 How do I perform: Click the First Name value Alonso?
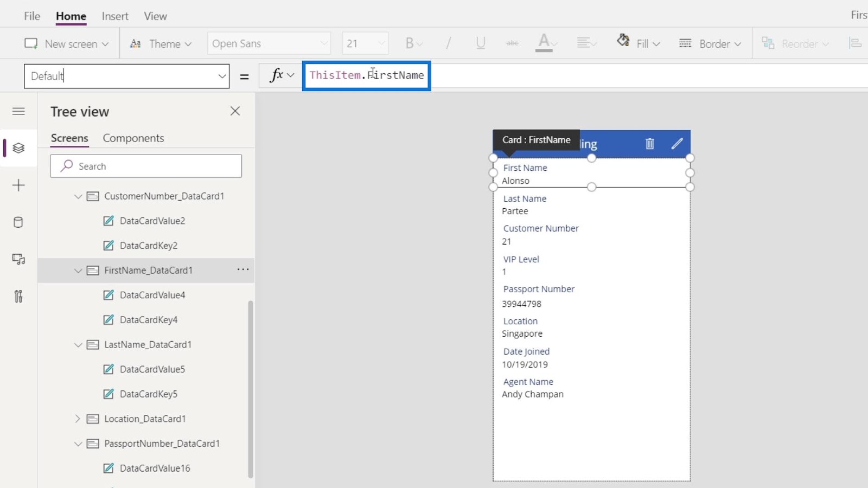[x=515, y=181]
